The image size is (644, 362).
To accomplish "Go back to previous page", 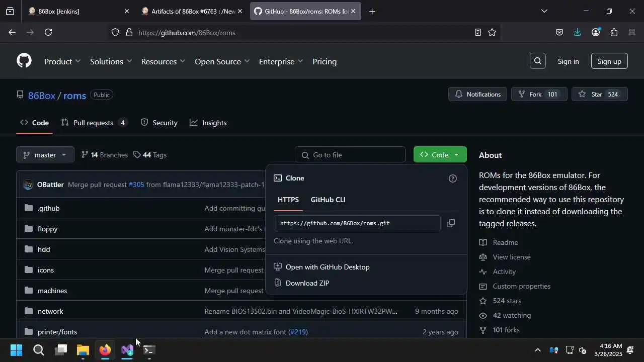I will tap(12, 32).
